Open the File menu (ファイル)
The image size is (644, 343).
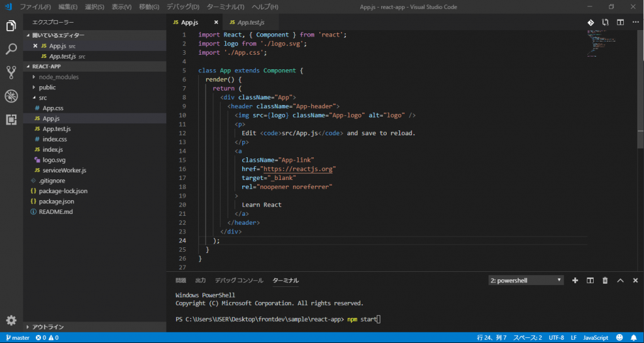(x=36, y=7)
